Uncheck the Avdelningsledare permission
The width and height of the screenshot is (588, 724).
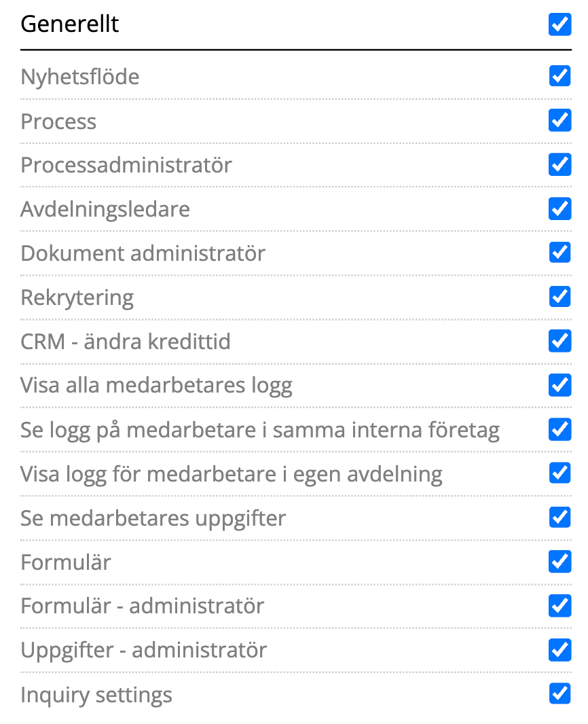(559, 209)
